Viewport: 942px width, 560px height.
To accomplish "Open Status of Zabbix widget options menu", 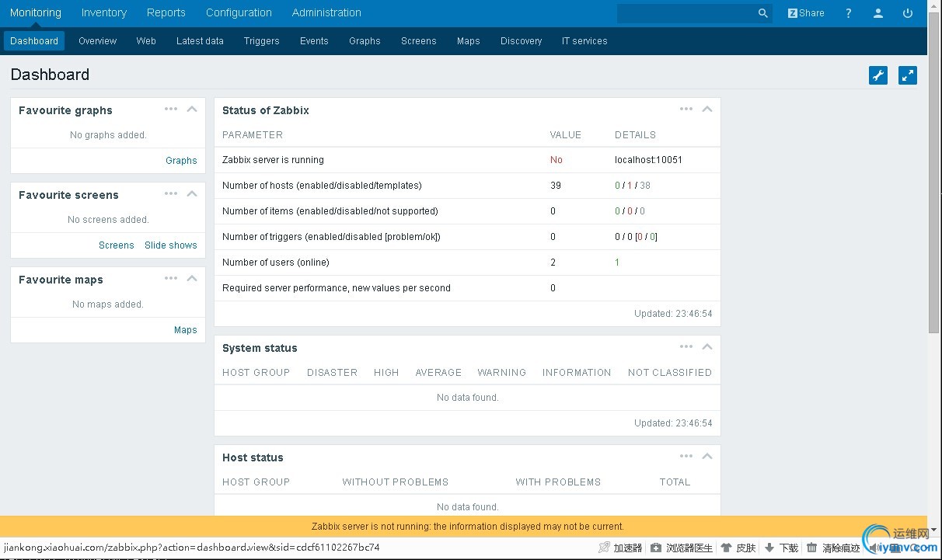I will [686, 110].
